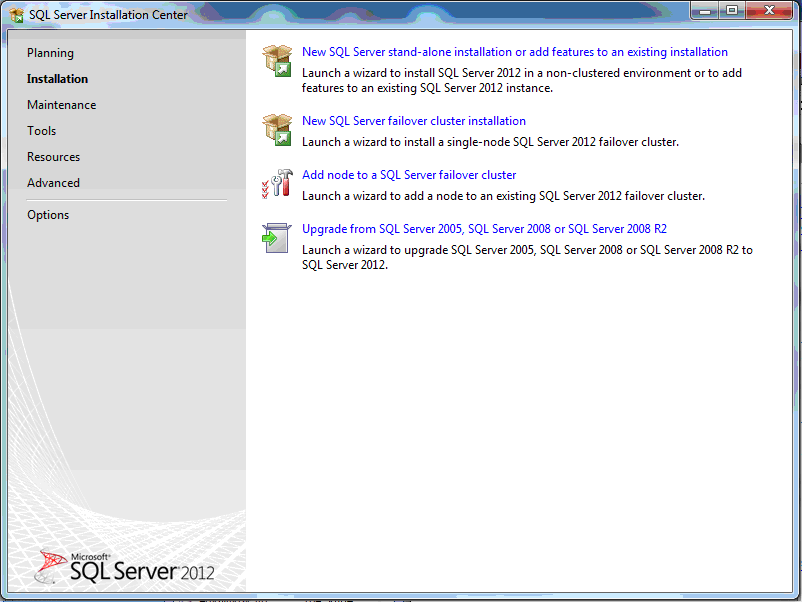Open the Resources section
Image resolution: width=802 pixels, height=602 pixels.
tap(53, 157)
